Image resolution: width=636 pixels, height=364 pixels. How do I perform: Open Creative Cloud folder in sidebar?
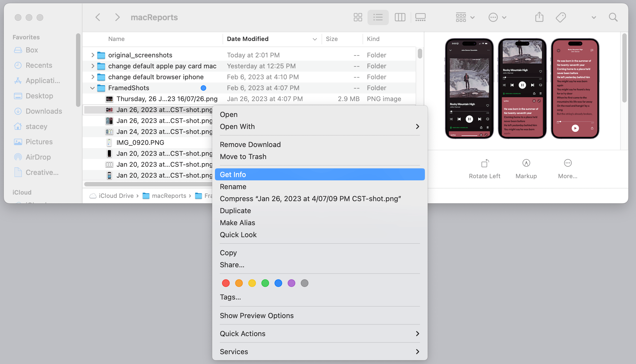point(36,172)
